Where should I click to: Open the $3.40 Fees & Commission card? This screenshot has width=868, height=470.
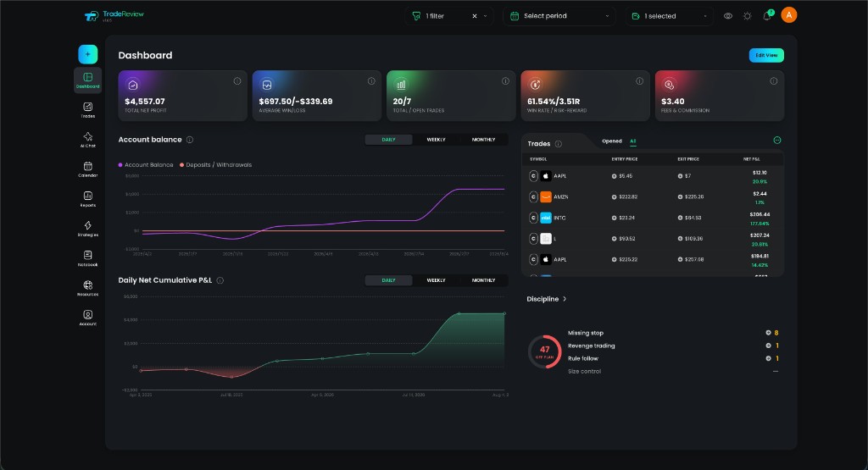(719, 96)
